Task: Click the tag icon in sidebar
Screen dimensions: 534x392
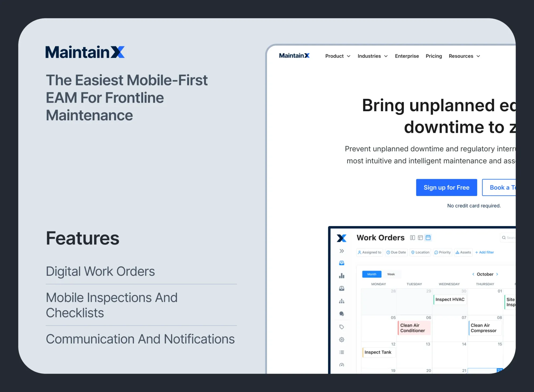Action: [x=341, y=327]
